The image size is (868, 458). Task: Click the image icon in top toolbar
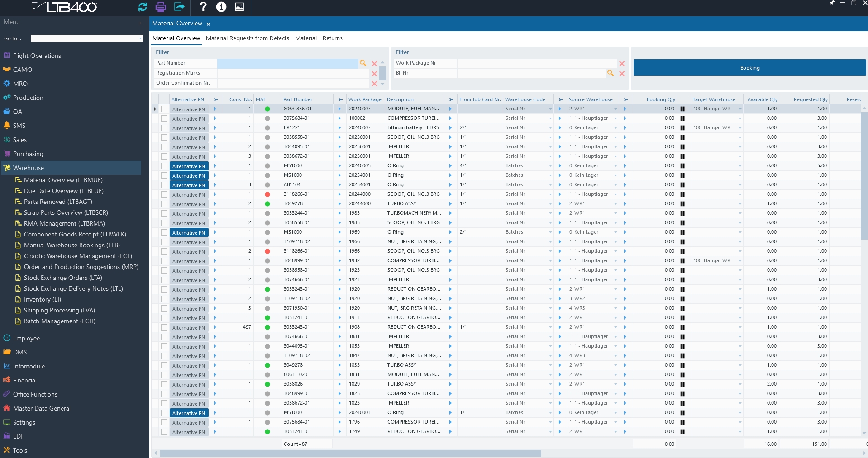239,7
